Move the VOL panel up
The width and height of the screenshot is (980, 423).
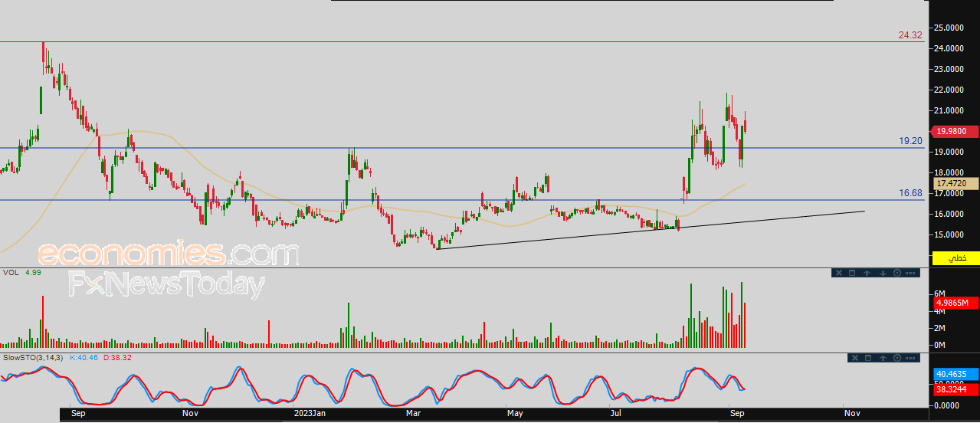click(867, 273)
